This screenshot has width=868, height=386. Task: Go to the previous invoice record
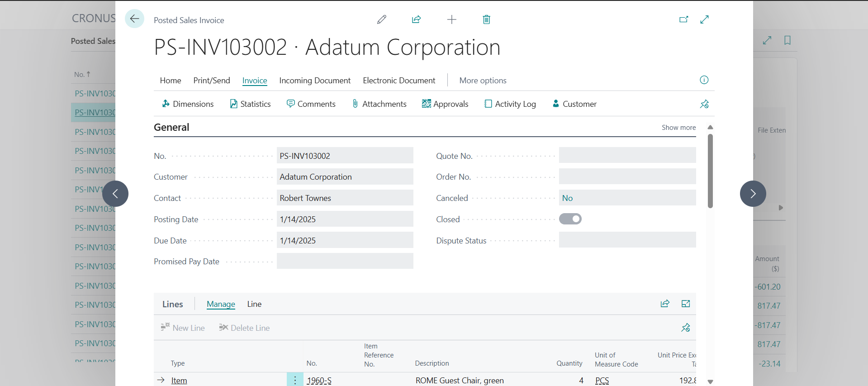115,194
